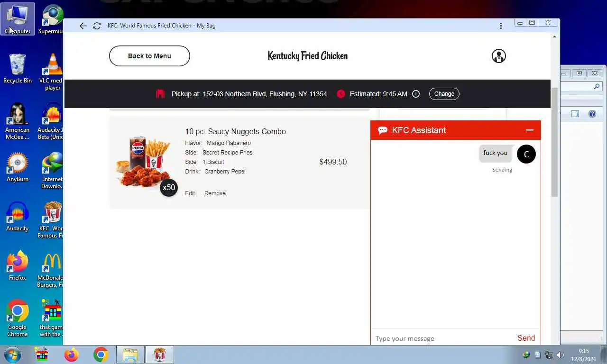The image size is (607, 364).
Task: Edit the 10 pc. Saucy Nuggets Combo
Action: 190,193
